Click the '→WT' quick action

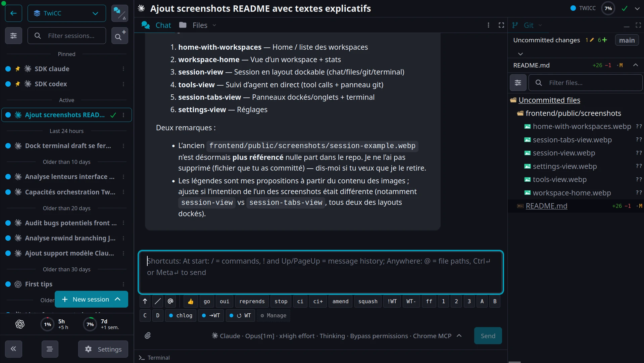point(211,315)
